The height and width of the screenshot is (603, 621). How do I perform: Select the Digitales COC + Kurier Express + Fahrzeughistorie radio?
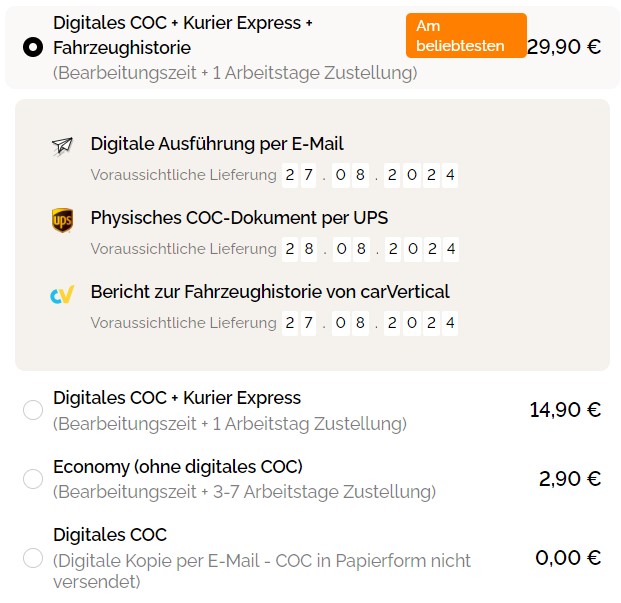(x=33, y=47)
